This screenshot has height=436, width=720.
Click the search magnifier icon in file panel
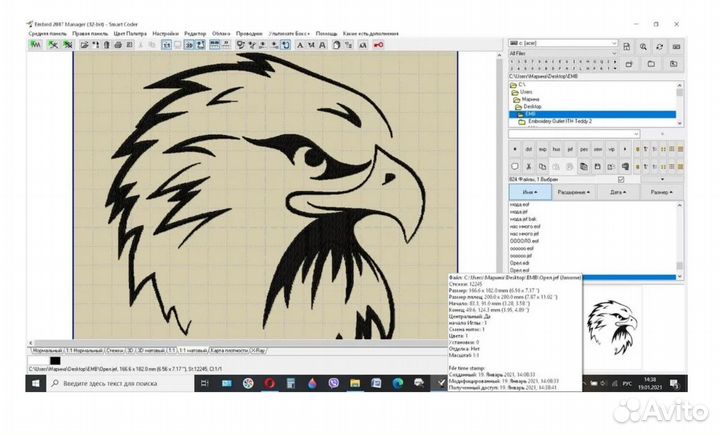pos(643,46)
